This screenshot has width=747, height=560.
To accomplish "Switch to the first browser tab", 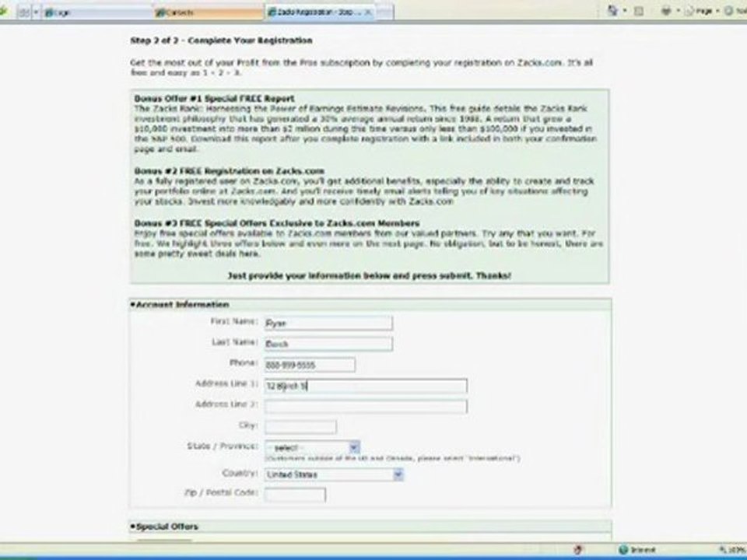I will point(96,12).
